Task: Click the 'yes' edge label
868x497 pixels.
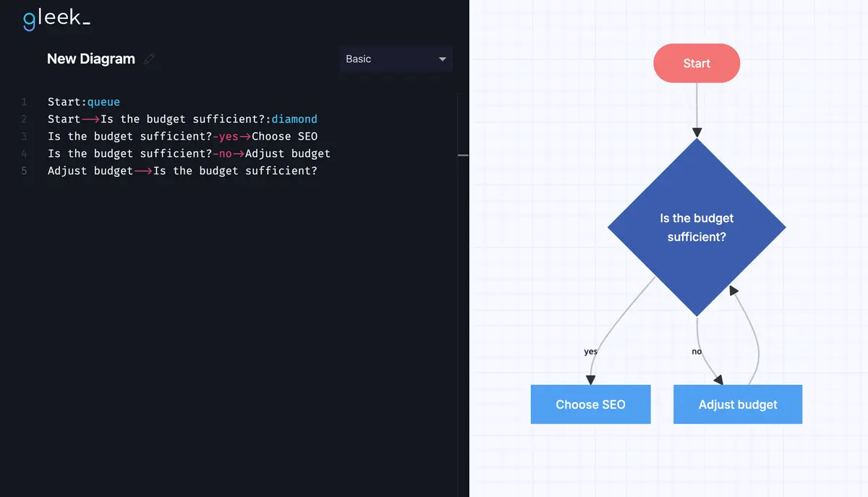Action: (591, 352)
